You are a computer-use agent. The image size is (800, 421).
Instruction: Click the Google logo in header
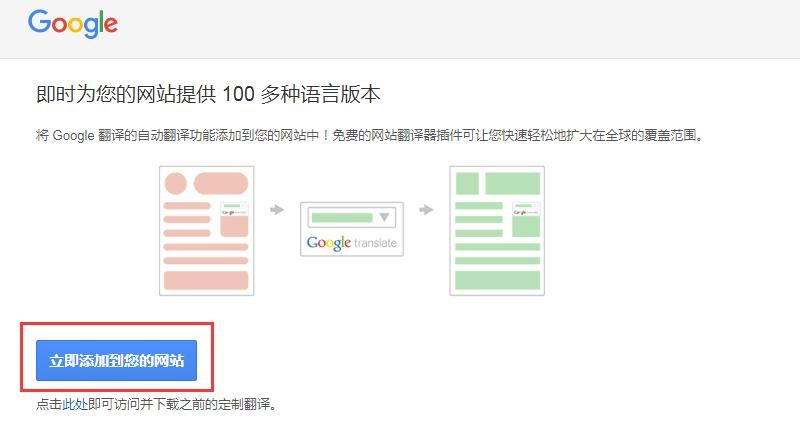point(73,23)
